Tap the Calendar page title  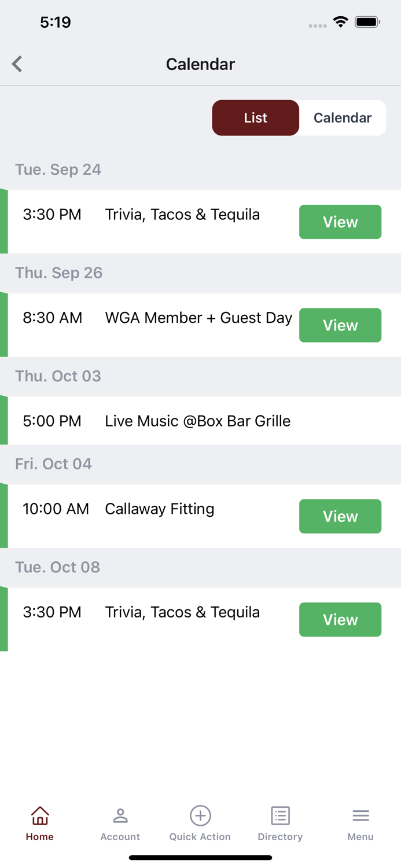click(x=200, y=64)
